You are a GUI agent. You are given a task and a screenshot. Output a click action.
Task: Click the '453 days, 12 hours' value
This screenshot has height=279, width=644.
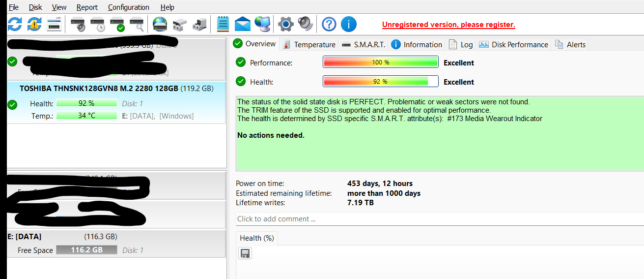[380, 184]
